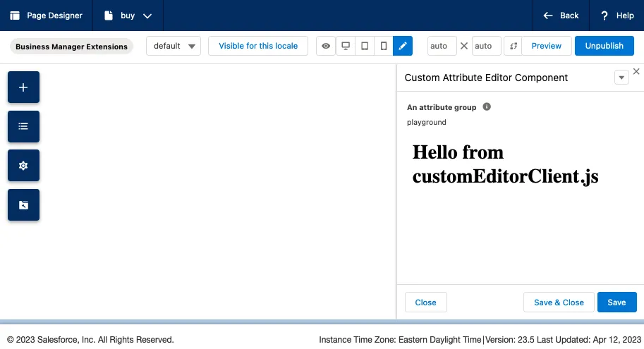Click the info icon beside An attribute group
Screen dimensions: 644x349
[487, 107]
